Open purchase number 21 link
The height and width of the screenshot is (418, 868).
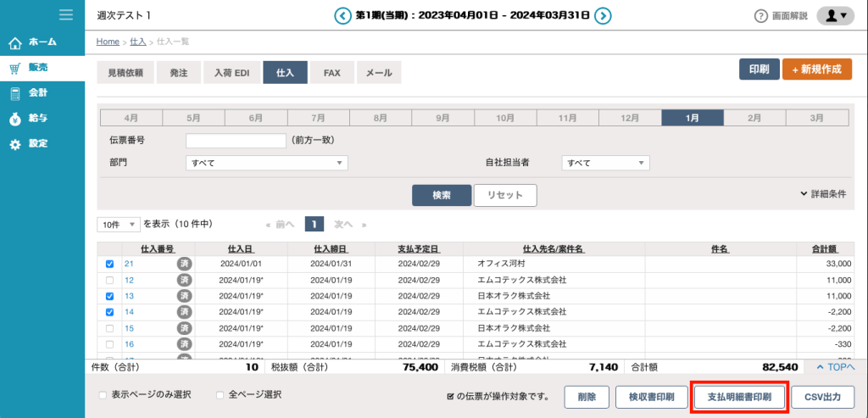(129, 264)
